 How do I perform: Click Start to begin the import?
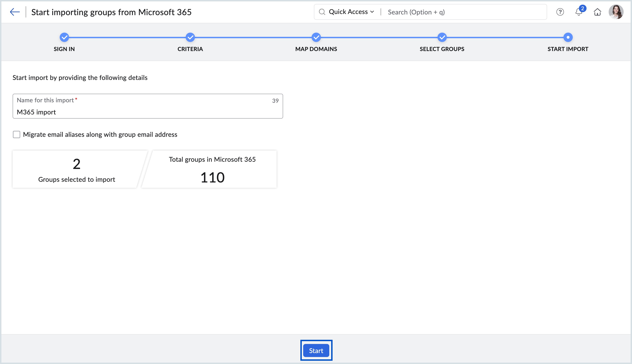316,350
